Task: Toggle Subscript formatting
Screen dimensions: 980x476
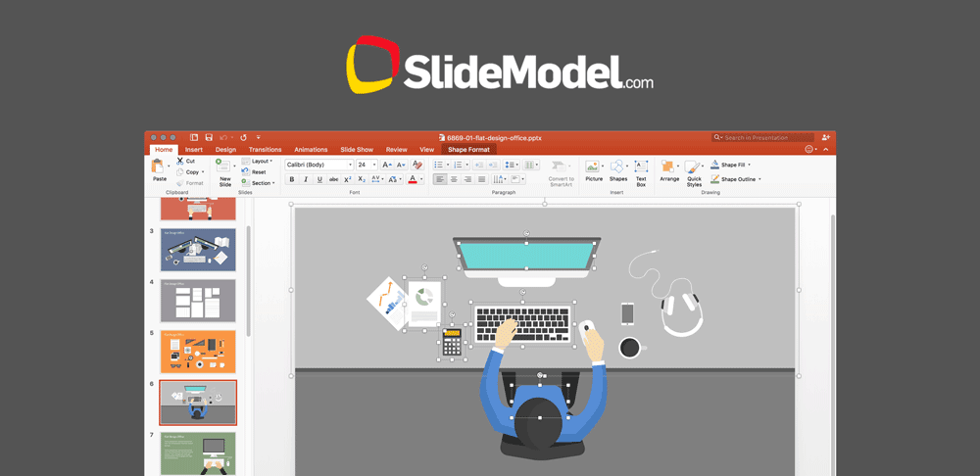Action: click(x=362, y=179)
